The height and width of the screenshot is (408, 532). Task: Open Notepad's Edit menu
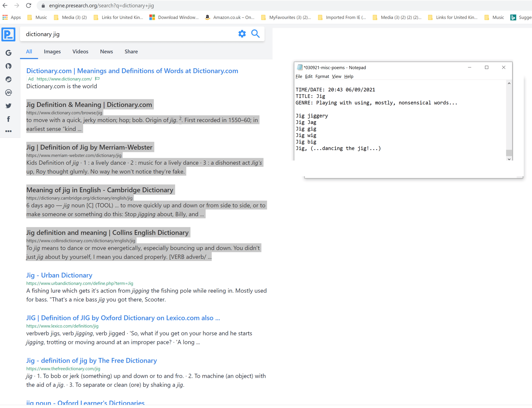(x=309, y=76)
